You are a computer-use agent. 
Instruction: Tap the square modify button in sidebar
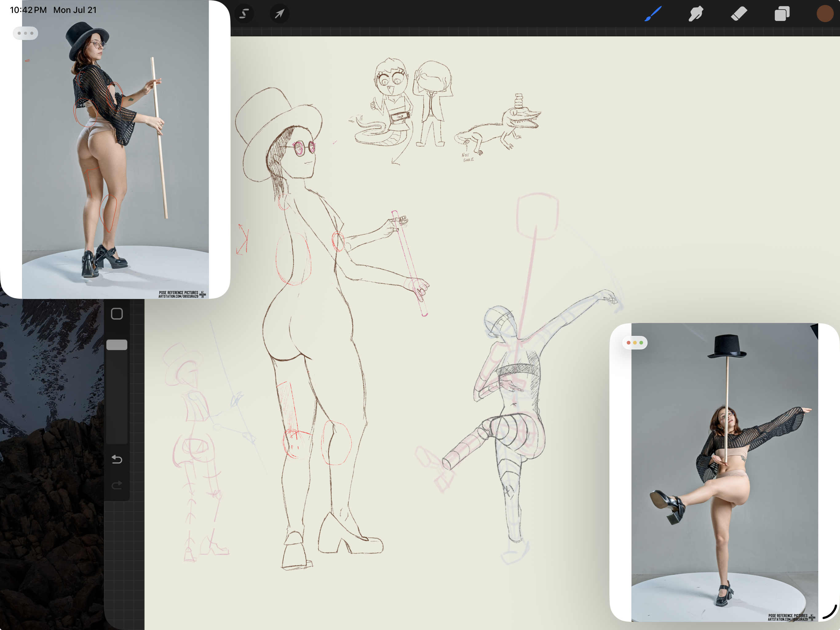117,314
